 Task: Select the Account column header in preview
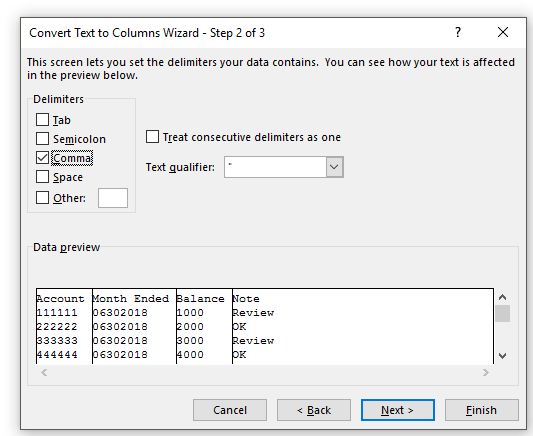60,299
